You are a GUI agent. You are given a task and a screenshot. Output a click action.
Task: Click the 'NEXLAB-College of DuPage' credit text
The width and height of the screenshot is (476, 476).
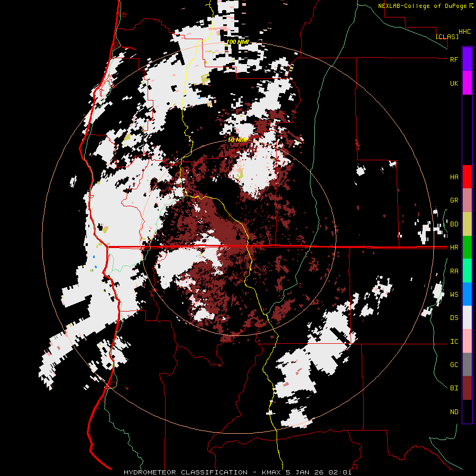click(422, 6)
